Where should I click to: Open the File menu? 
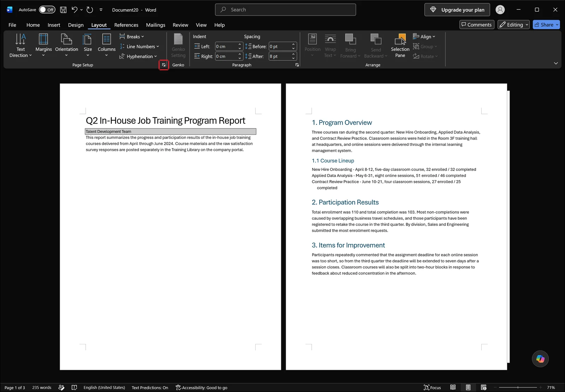(12, 25)
